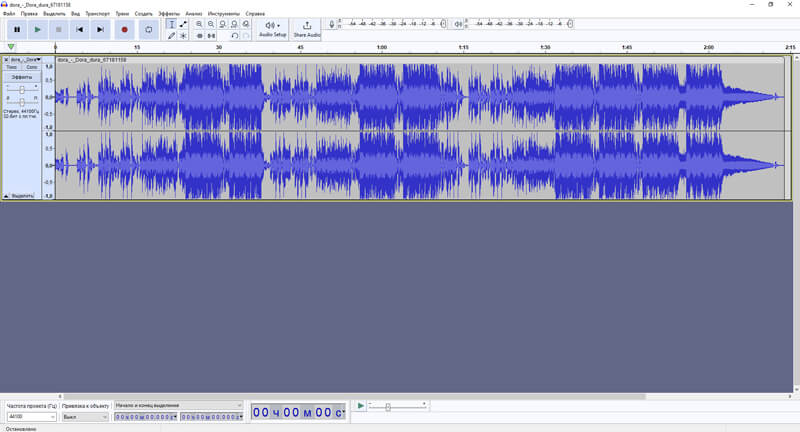
Task: Click the 1:00 mark on the timeline ruler
Action: 382,47
